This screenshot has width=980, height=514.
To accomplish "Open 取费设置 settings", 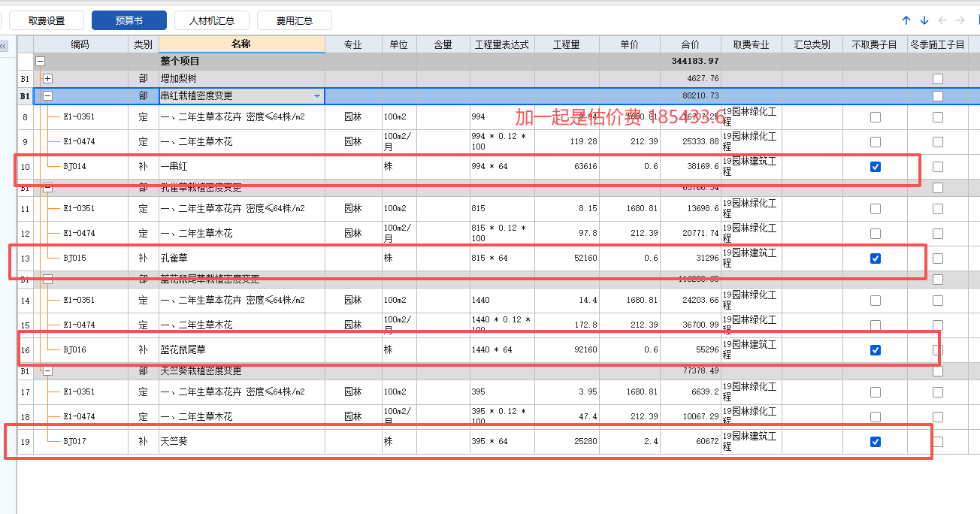I will tap(46, 20).
